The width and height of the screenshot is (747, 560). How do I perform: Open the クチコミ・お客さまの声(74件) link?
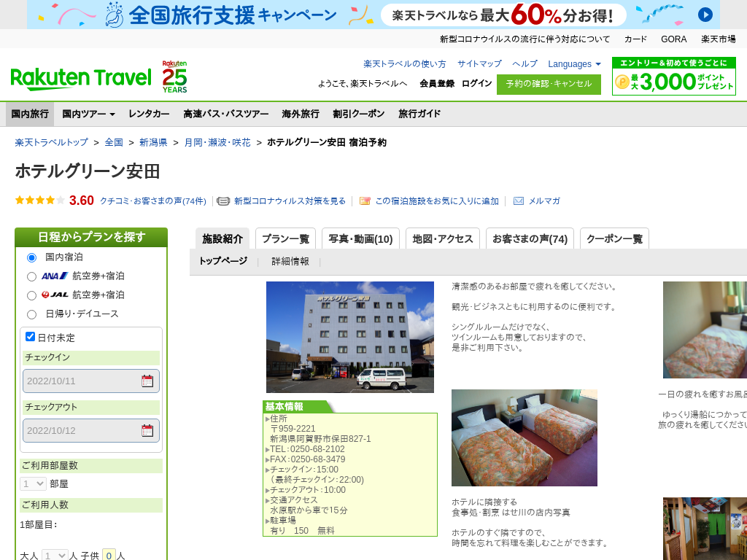153,201
